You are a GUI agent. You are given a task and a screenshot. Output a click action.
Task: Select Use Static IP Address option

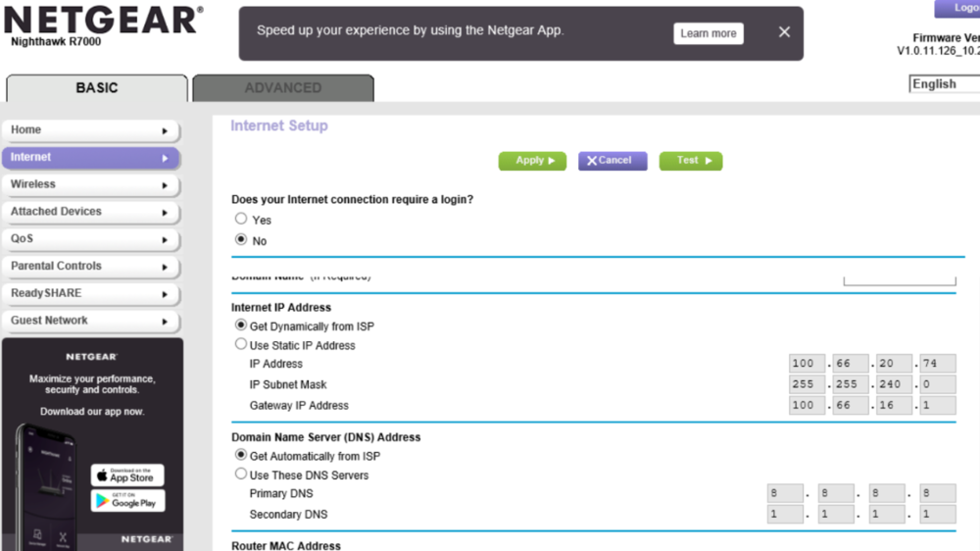241,344
